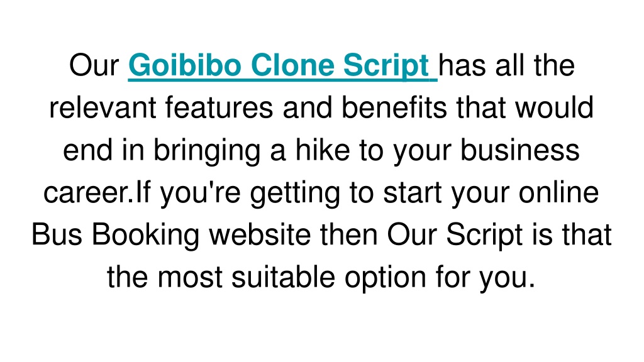Click the word "Clone" in the hyperlink
This screenshot has height=362, width=644.
pos(292,65)
